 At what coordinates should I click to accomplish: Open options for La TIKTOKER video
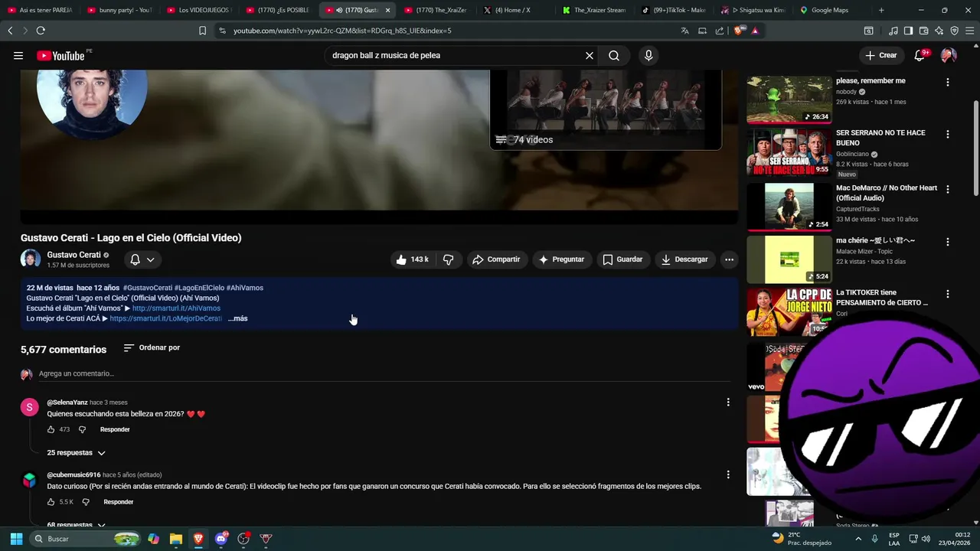coord(948,294)
